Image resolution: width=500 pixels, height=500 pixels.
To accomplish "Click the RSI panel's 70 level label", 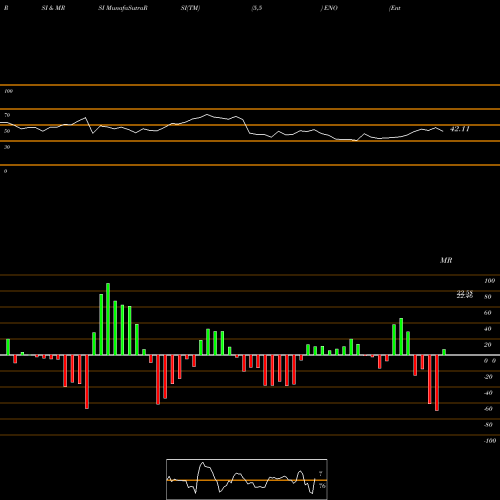I will (7, 115).
